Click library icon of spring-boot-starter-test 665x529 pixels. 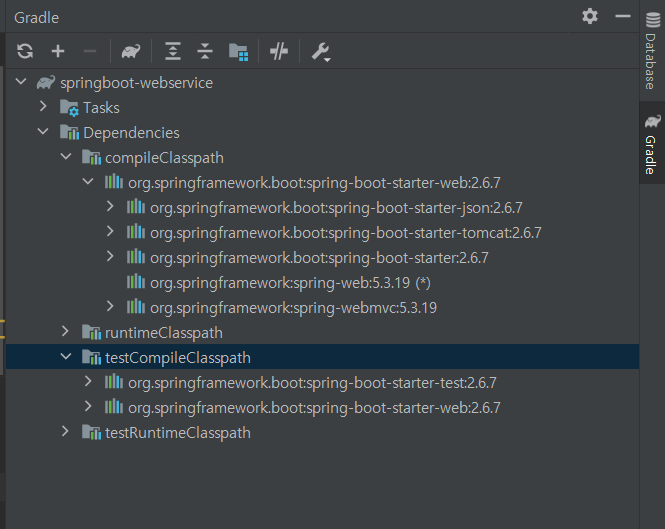tap(114, 382)
